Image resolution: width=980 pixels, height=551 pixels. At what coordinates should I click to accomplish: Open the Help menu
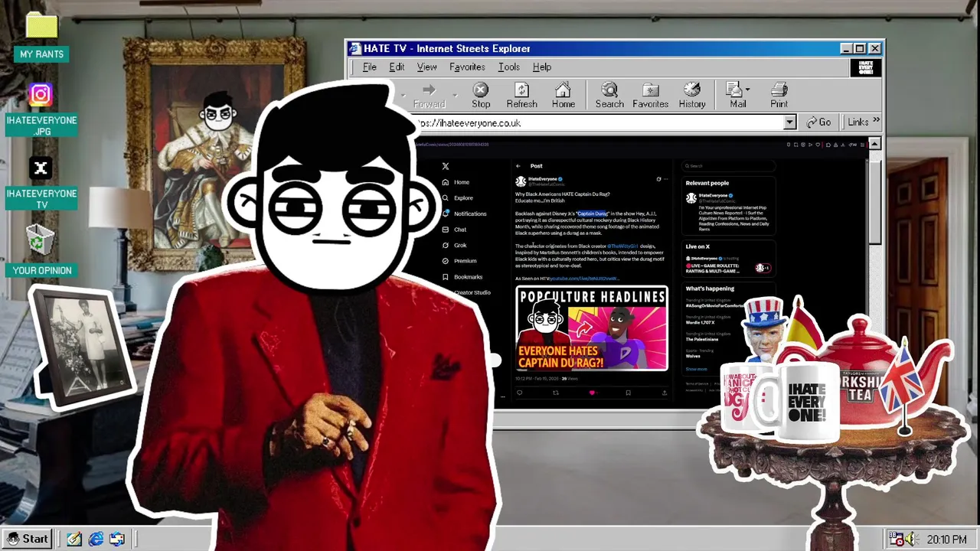pyautogui.click(x=541, y=67)
